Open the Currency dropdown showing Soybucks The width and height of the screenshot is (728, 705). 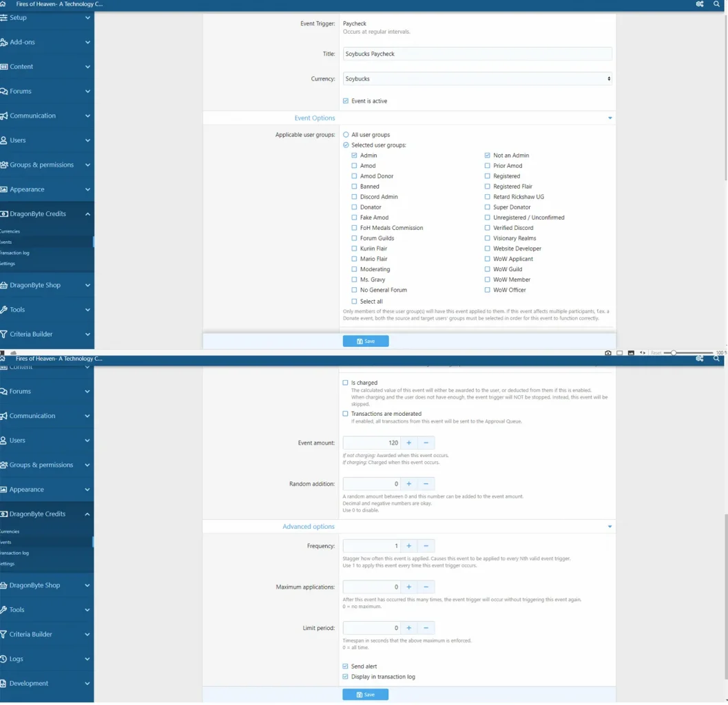coord(477,79)
